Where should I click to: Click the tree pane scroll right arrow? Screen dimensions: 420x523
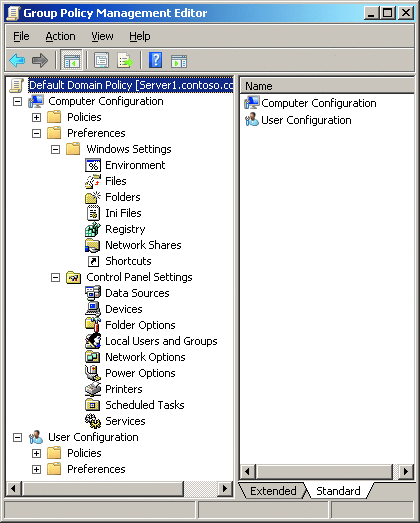[x=225, y=489]
